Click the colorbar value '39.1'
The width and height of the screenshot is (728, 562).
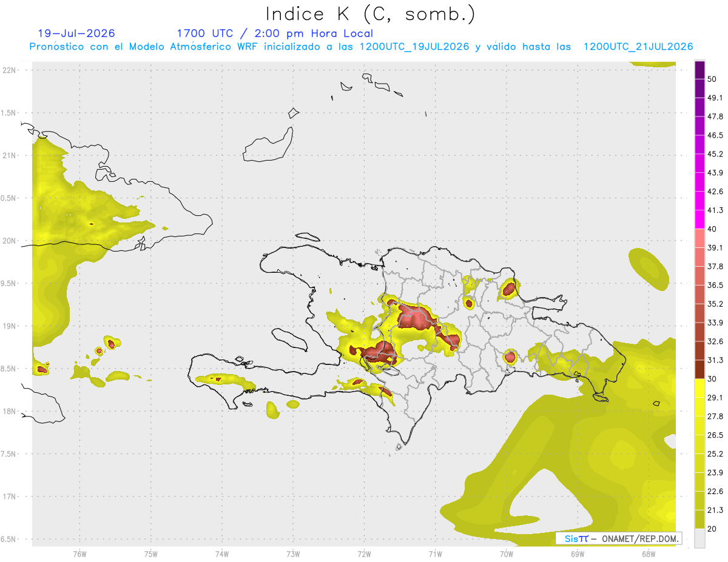[x=715, y=248]
